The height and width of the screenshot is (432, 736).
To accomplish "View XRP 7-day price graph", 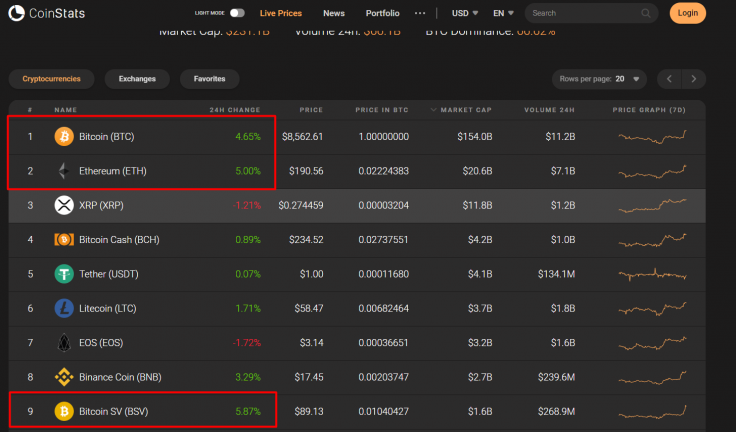I will (652, 205).
